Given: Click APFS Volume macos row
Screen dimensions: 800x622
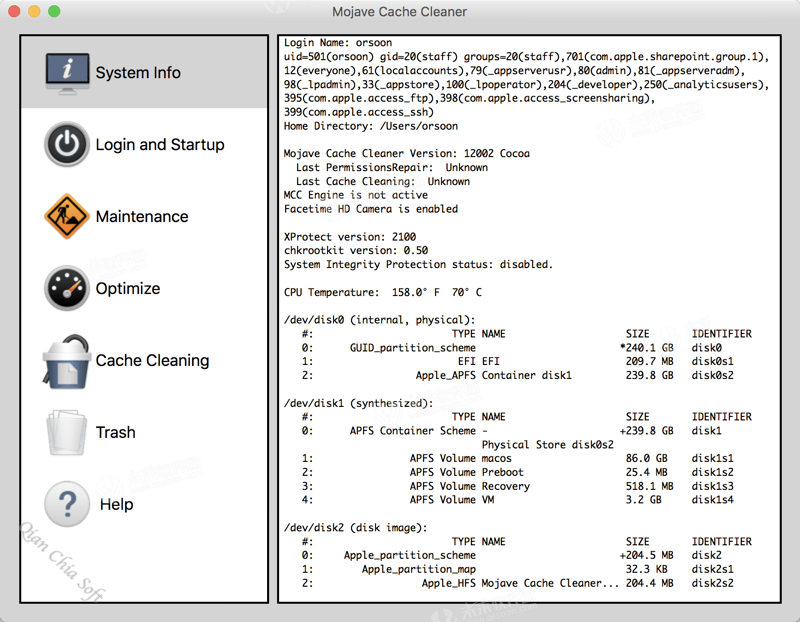Looking at the screenshot, I should (517, 458).
